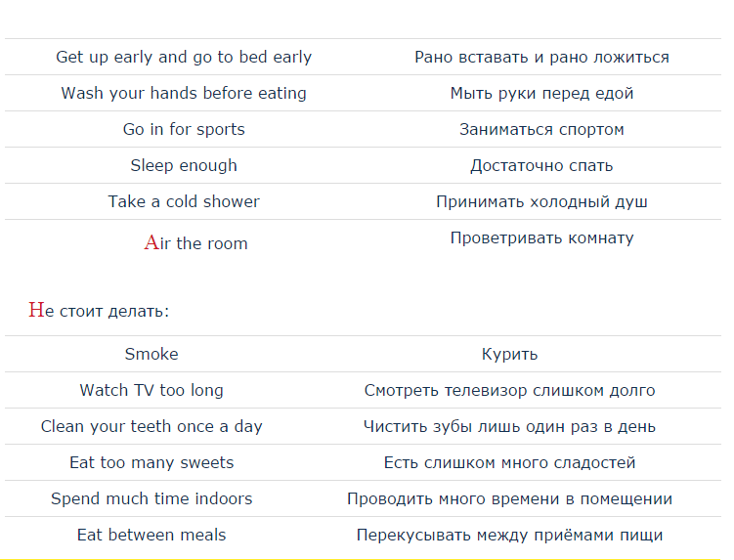Click 'Перекусывать между приёмами пищи' text
The height and width of the screenshot is (560, 734).
pos(509,535)
